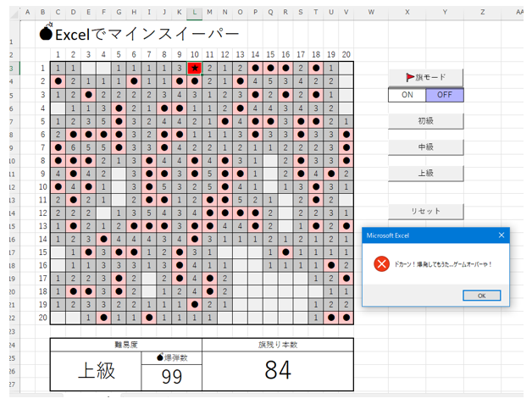Click the bomb at board row 4 column 13

click(240, 108)
